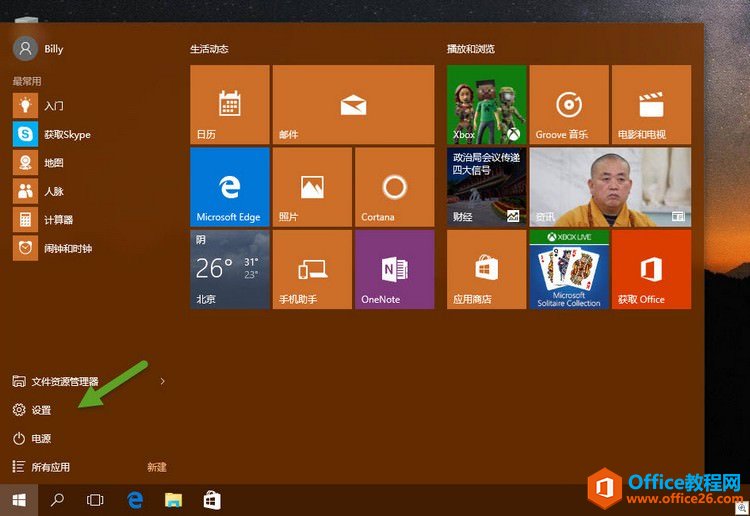Screen dimensions: 750x516
Task: Open the Groove 音乐 tile
Action: [569, 105]
